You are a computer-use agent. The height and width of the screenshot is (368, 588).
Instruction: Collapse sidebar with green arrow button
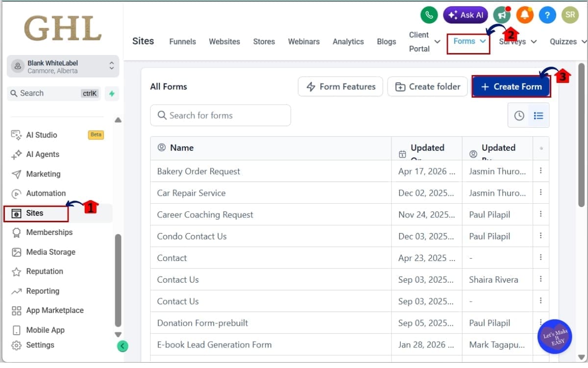point(122,346)
